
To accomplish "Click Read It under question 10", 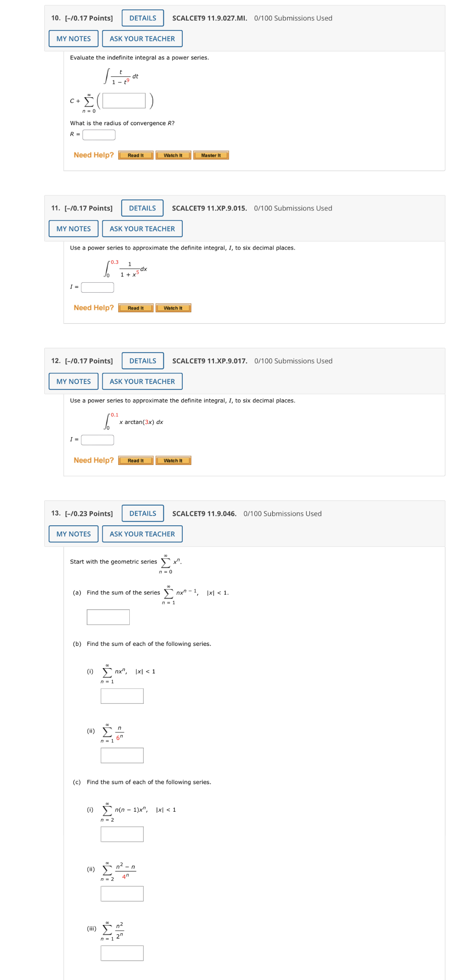I will click(135, 155).
